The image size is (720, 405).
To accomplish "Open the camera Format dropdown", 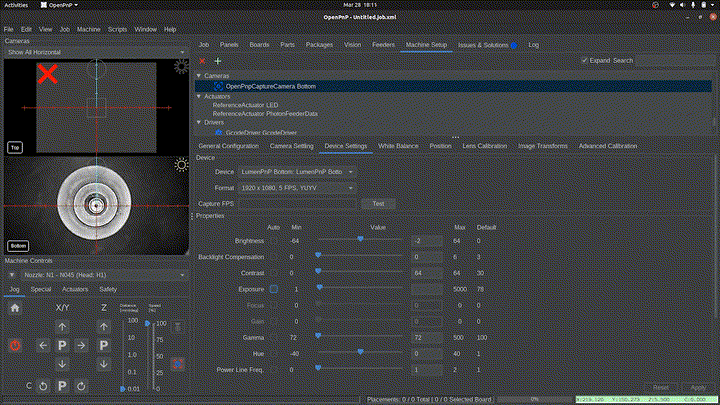I will (x=297, y=187).
